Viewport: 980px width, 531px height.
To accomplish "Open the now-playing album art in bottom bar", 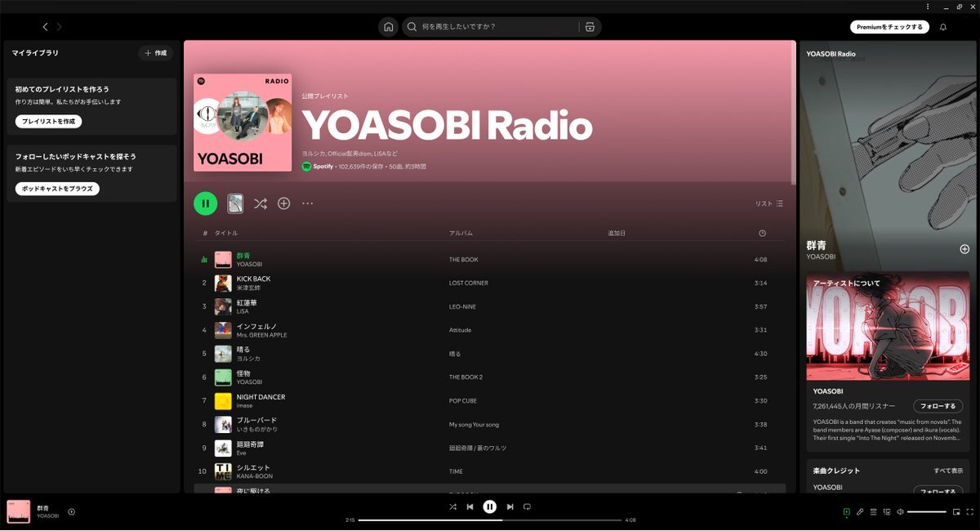I will pos(19,511).
